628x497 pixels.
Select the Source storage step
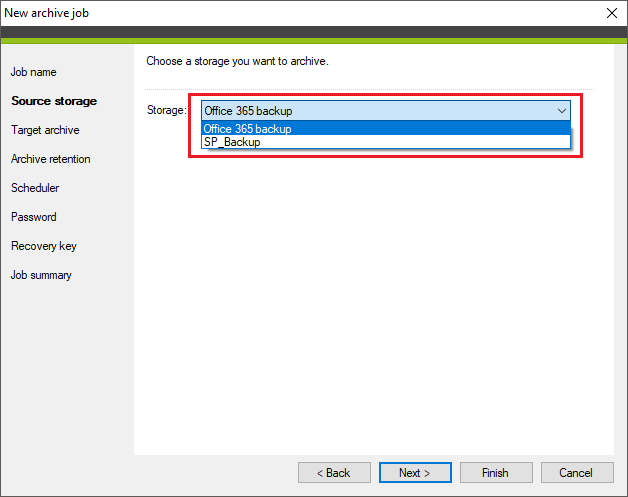pyautogui.click(x=54, y=101)
